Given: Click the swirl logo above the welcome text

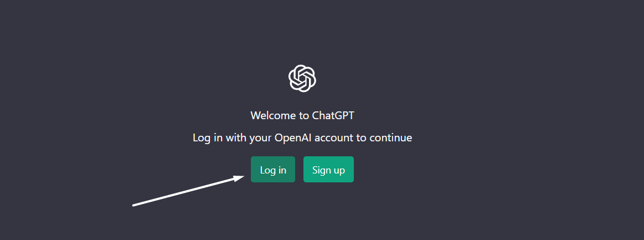Looking at the screenshot, I should tap(302, 78).
